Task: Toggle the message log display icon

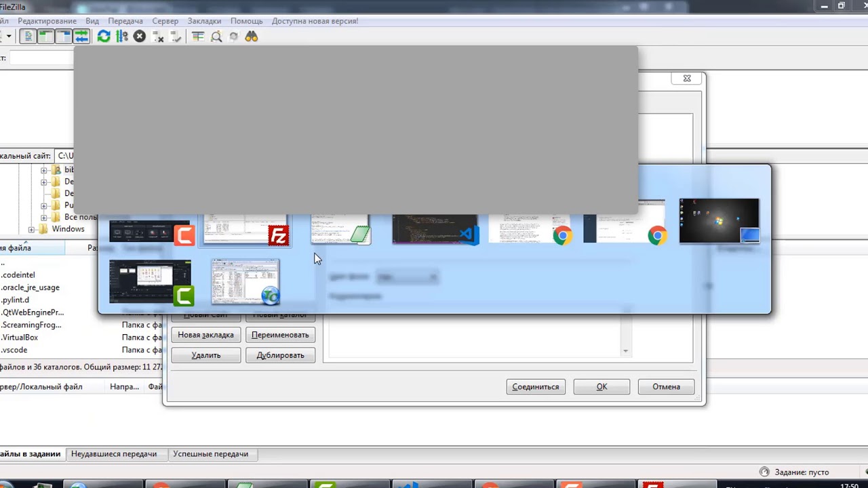Action: tap(28, 37)
